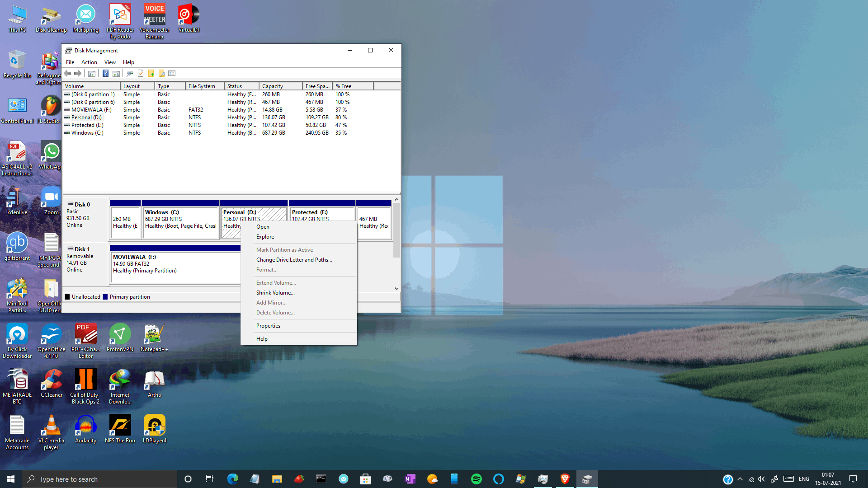The image size is (868, 488).
Task: Show hidden system tray icons chevron
Action: pos(740,479)
